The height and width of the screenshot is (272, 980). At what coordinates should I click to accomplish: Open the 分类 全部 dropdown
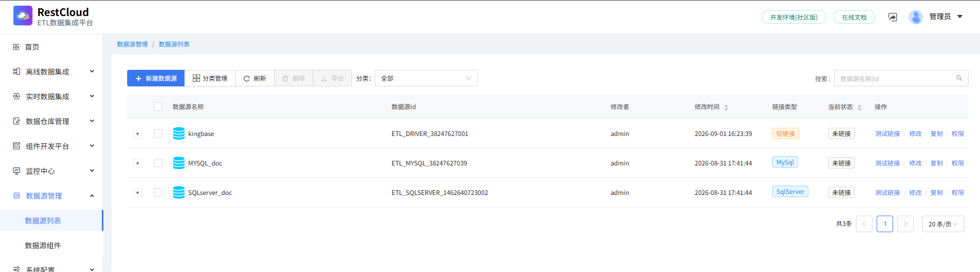pos(426,78)
